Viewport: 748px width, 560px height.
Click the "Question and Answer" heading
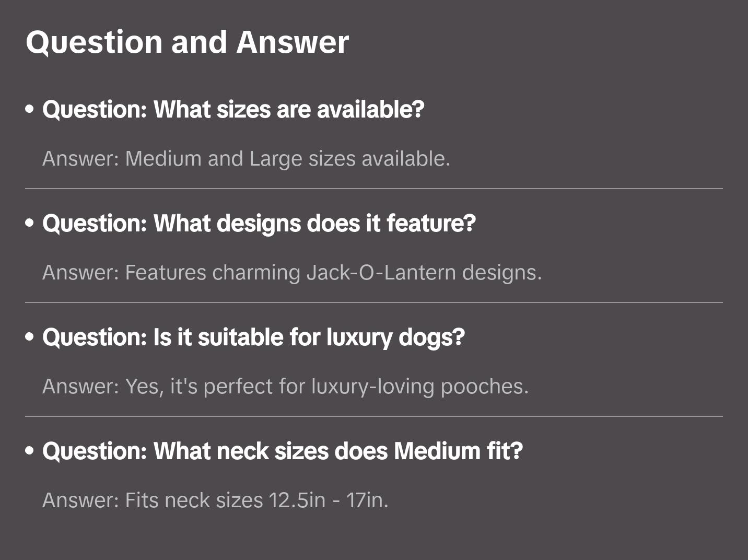(187, 42)
